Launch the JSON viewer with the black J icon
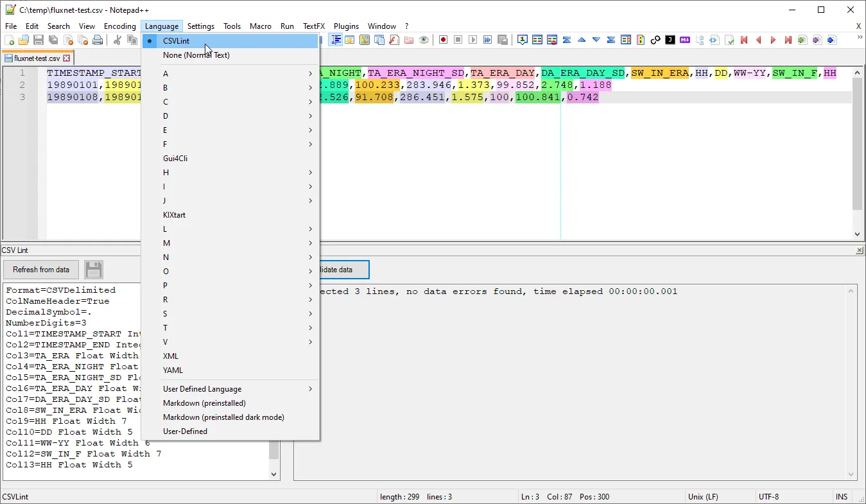 670,40
